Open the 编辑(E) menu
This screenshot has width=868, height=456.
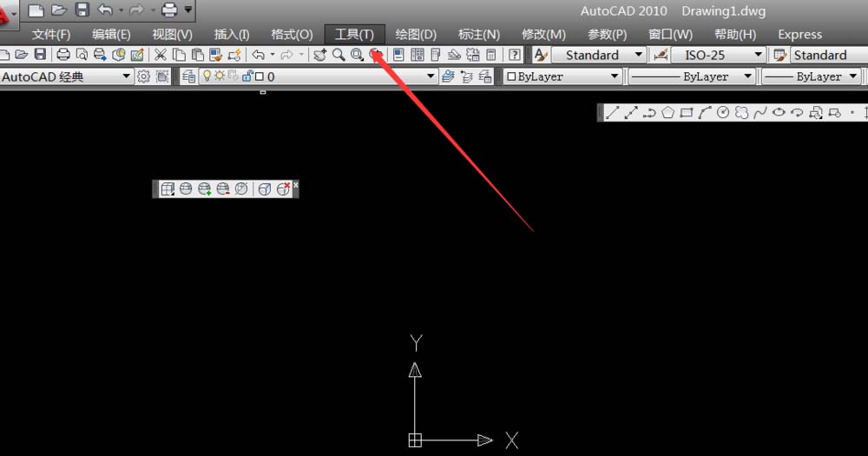point(111,35)
